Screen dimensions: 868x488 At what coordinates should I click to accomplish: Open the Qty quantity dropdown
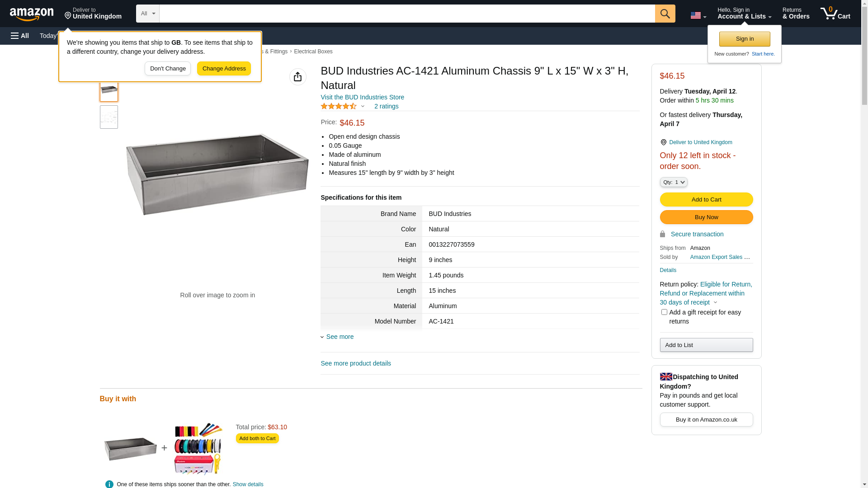coord(673,182)
